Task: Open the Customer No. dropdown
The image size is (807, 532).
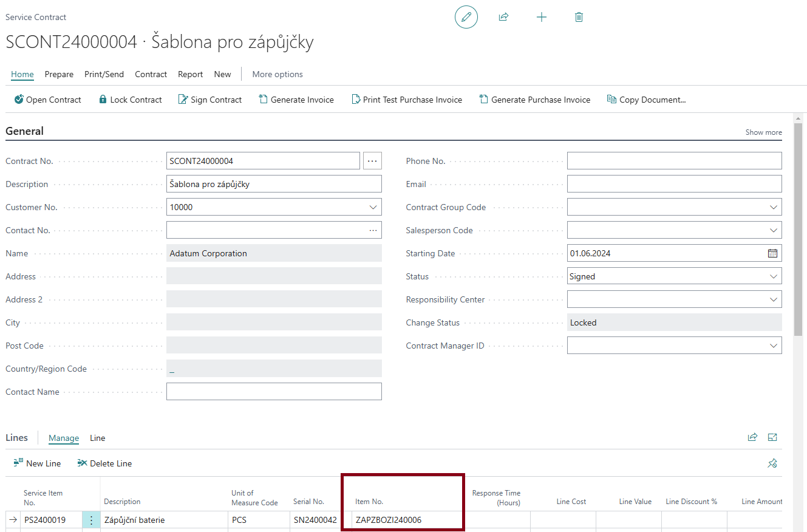Action: pos(373,207)
